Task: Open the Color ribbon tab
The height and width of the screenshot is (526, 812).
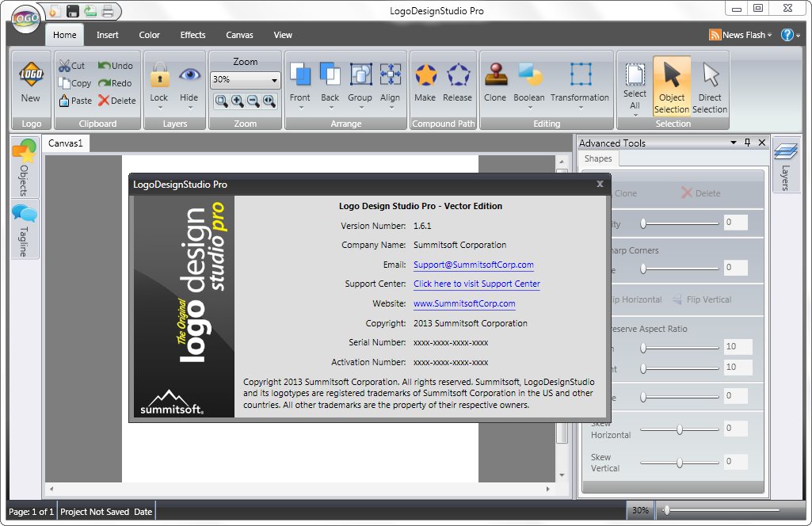Action: pyautogui.click(x=149, y=35)
